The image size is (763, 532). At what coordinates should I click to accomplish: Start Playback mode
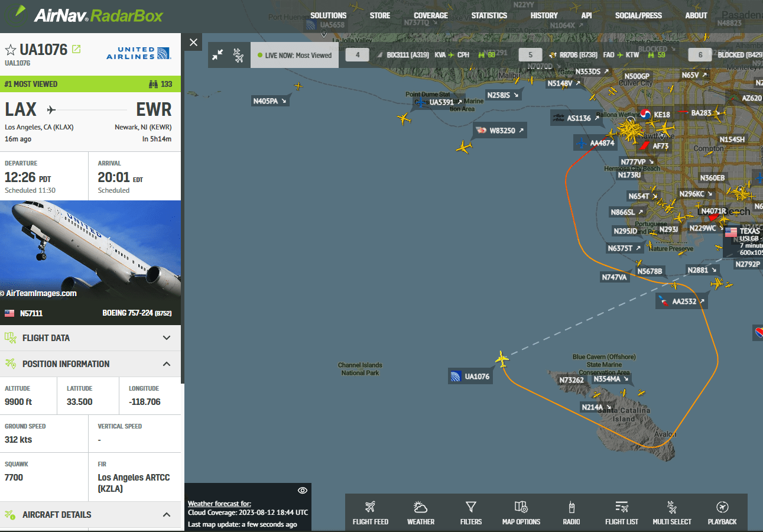[x=722, y=512]
